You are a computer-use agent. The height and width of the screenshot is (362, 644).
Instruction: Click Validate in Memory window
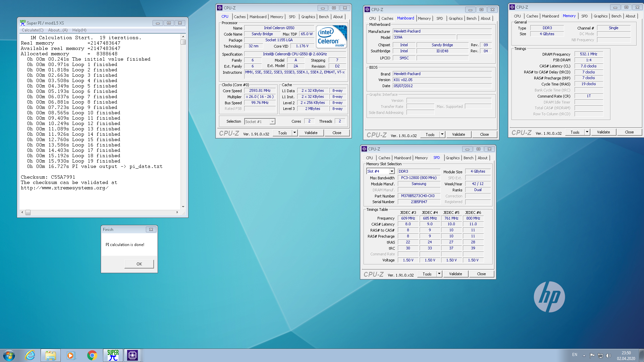(x=603, y=132)
